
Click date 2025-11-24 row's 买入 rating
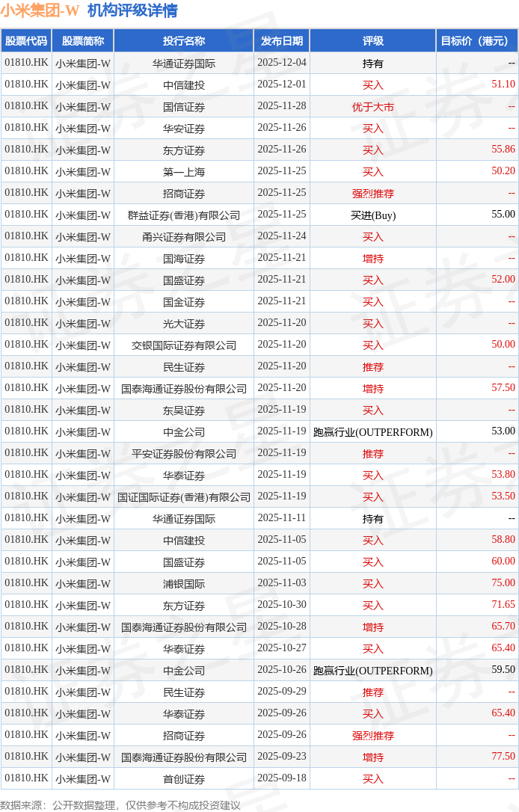click(373, 237)
